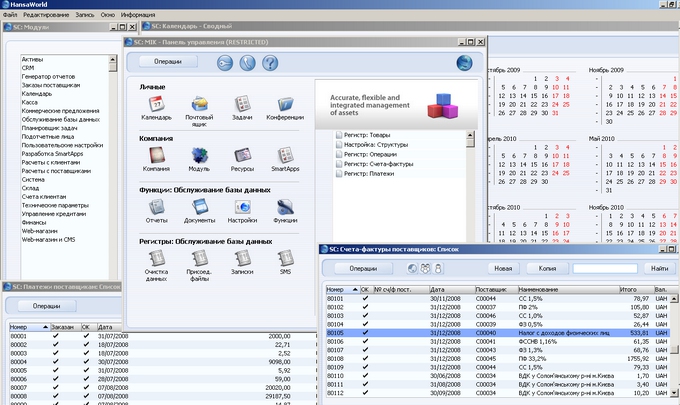The width and height of the screenshot is (680, 405).
Task: Click Заказан checkmark for payment 80001
Action: (x=55, y=336)
